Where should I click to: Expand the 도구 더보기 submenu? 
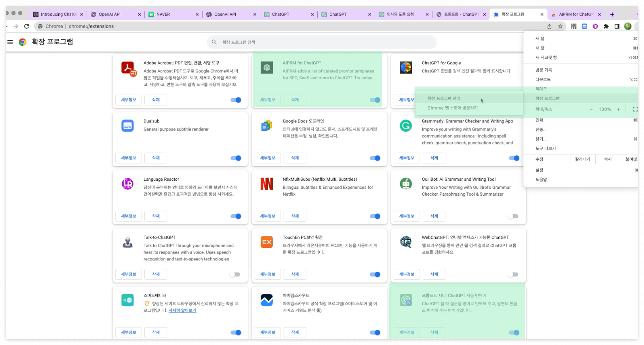[581, 148]
